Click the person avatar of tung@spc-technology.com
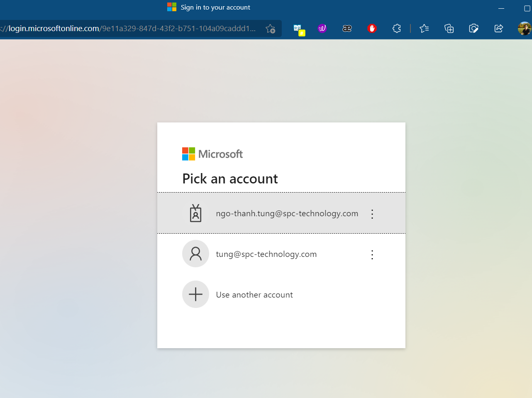532x398 pixels. click(x=195, y=254)
